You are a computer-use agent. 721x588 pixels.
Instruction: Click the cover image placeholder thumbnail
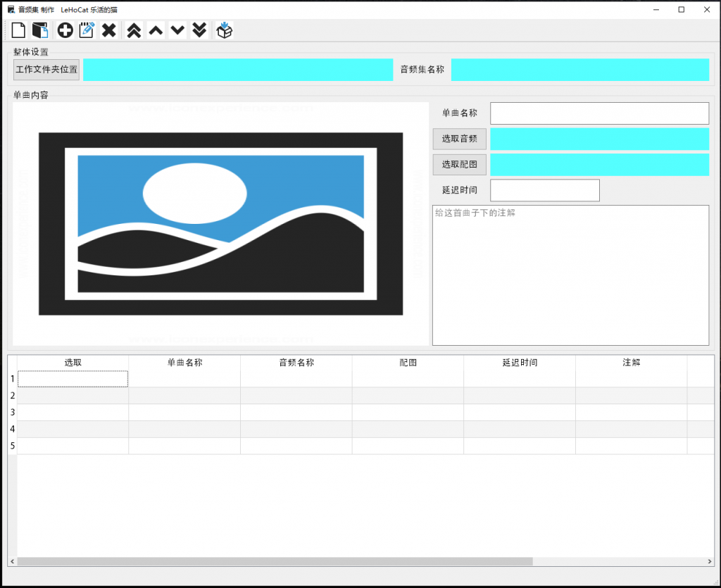220,224
